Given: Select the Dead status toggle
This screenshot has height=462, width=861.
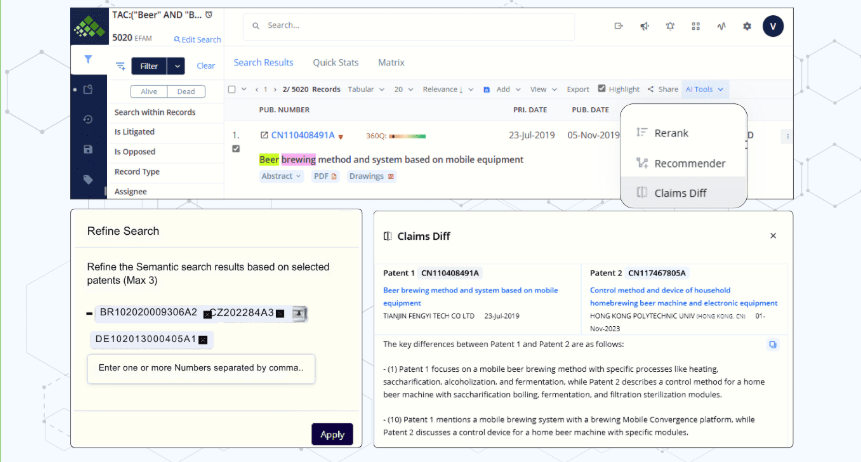Looking at the screenshot, I should tap(186, 92).
